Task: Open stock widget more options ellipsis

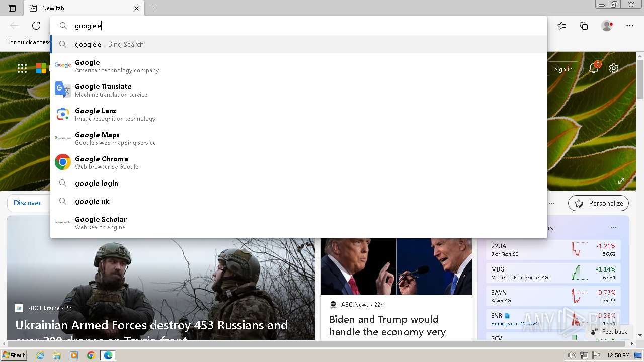Action: coord(614,228)
